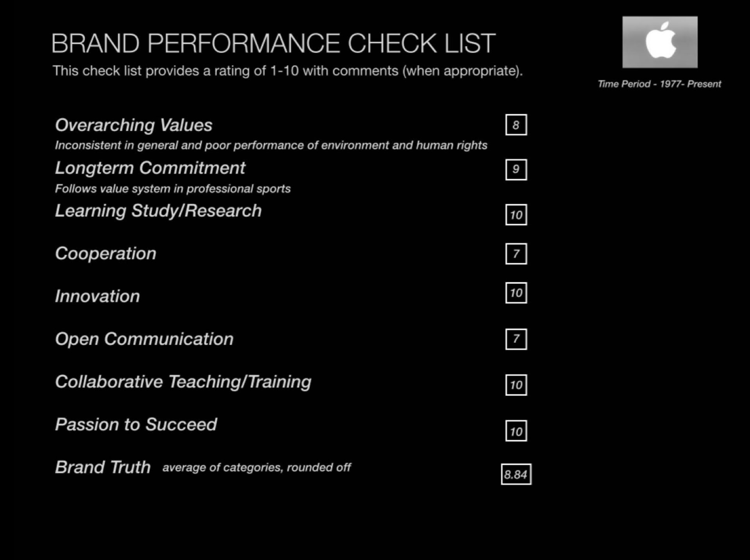The width and height of the screenshot is (750, 560).
Task: Click the Overarching Values rating box
Action: pyautogui.click(x=516, y=125)
